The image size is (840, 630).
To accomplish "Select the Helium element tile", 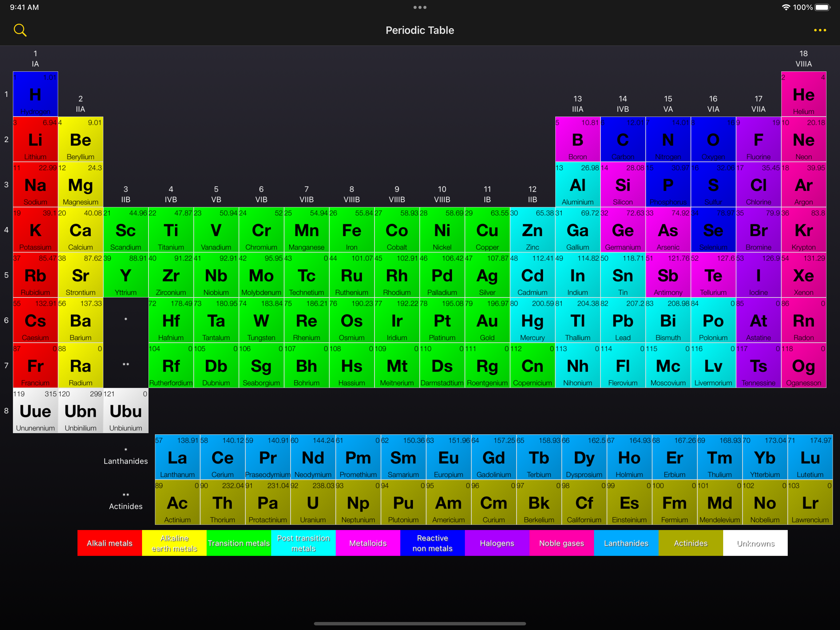I will [803, 94].
